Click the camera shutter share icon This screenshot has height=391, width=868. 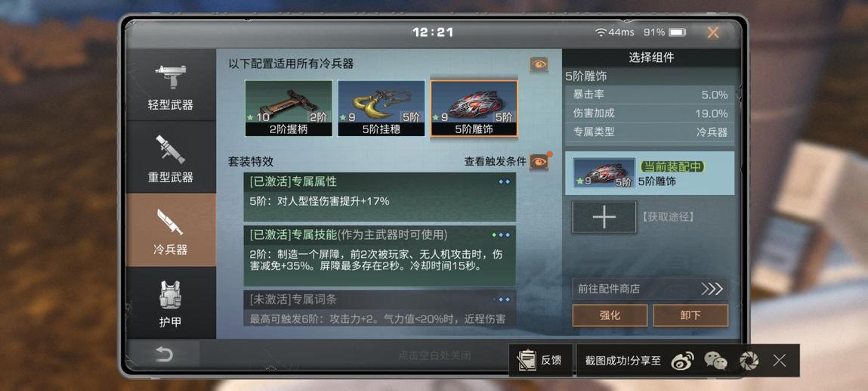coord(749,361)
